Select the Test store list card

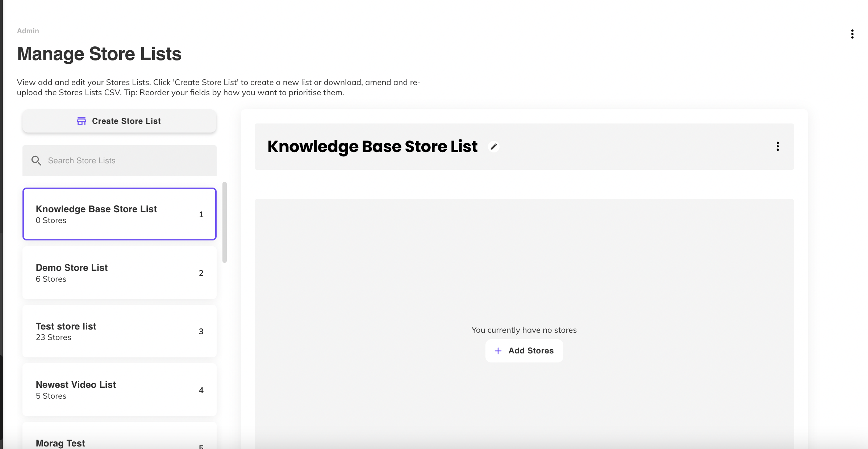coord(119,331)
